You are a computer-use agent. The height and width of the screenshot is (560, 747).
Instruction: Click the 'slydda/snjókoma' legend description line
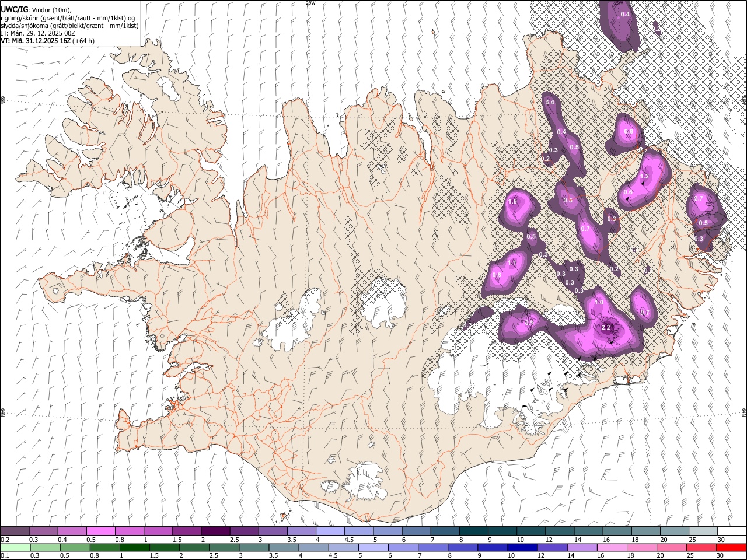[x=69, y=26]
